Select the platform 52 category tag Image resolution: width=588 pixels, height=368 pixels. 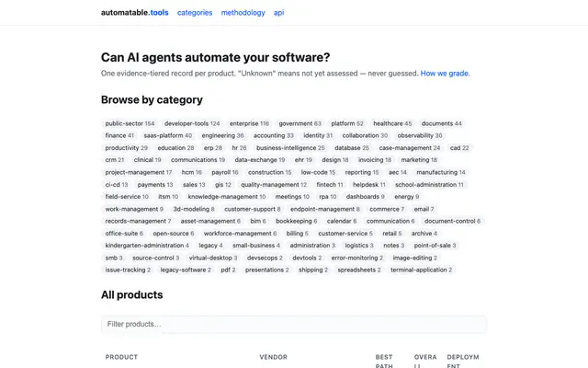click(x=347, y=123)
